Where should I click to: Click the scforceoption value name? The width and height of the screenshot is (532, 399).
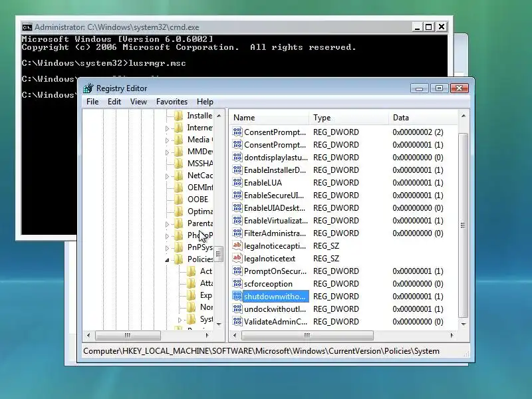tap(268, 284)
